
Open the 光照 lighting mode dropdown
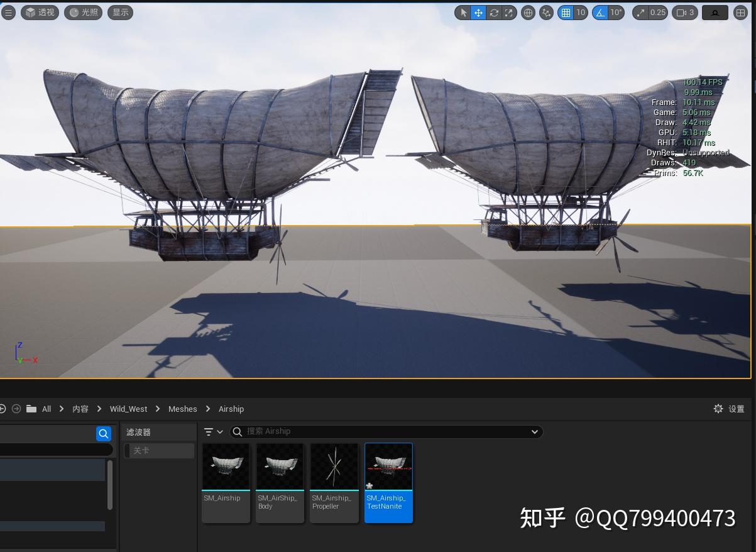[83, 12]
